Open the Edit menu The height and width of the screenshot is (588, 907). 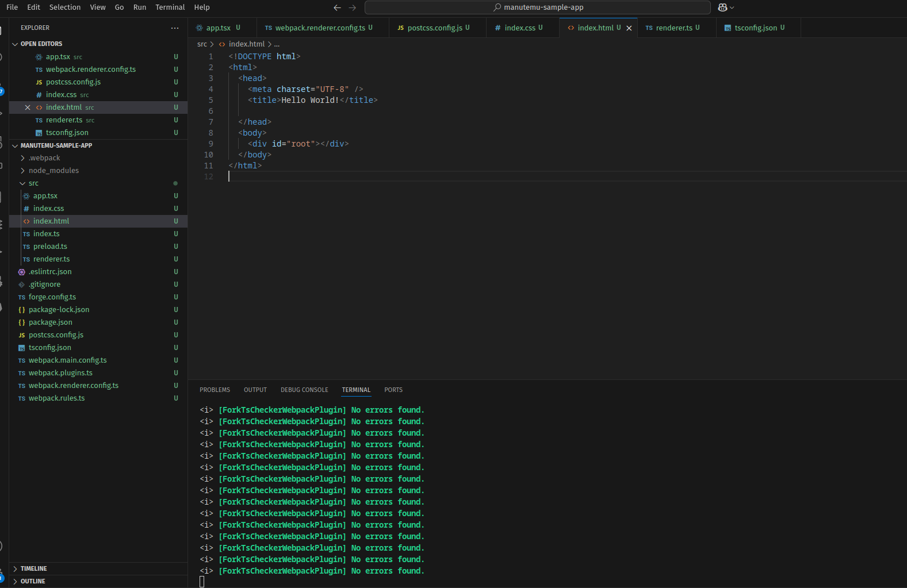34,7
